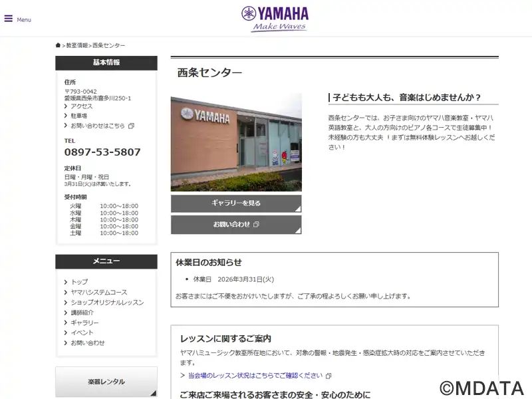The height and width of the screenshot is (399, 532).
Task: Click the Yamaha building photo
Action: point(236,142)
